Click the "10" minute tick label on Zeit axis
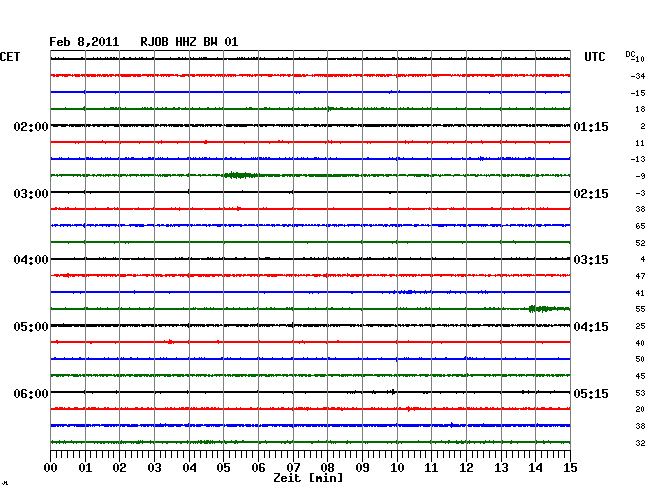This screenshot has height=494, width=650. (x=397, y=468)
